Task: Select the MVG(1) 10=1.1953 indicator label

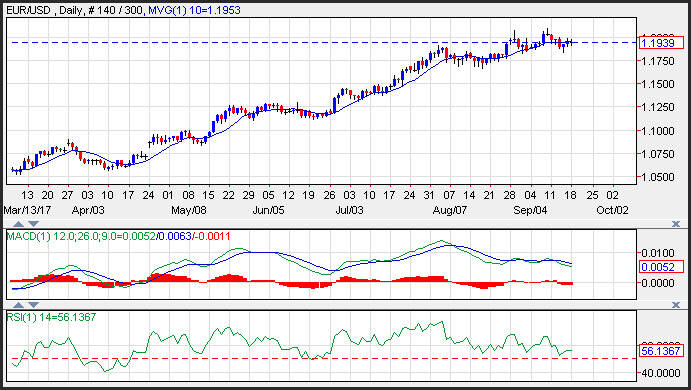Action: 194,10
